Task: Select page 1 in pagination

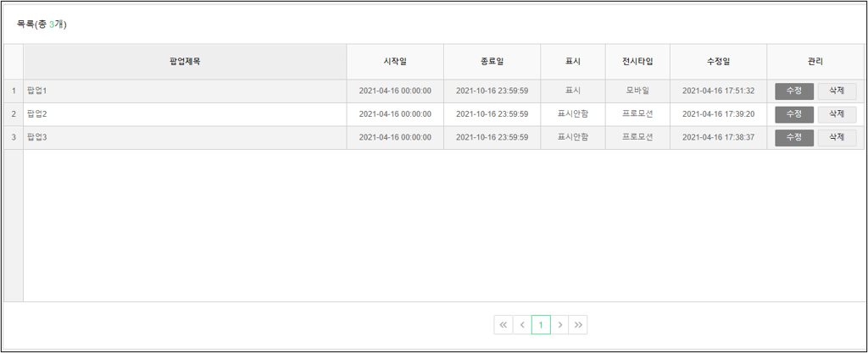Action: 541,325
